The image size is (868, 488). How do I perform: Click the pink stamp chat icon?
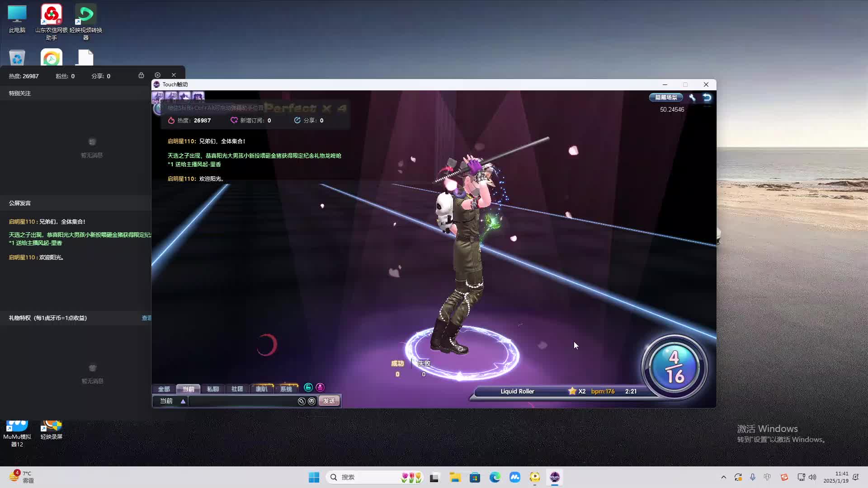coord(320,388)
